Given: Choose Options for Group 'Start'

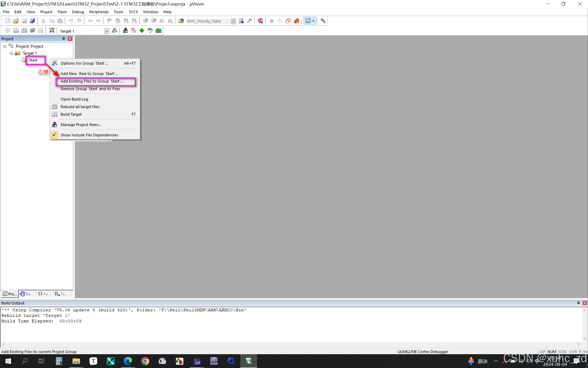Looking at the screenshot, I should [x=95, y=63].
